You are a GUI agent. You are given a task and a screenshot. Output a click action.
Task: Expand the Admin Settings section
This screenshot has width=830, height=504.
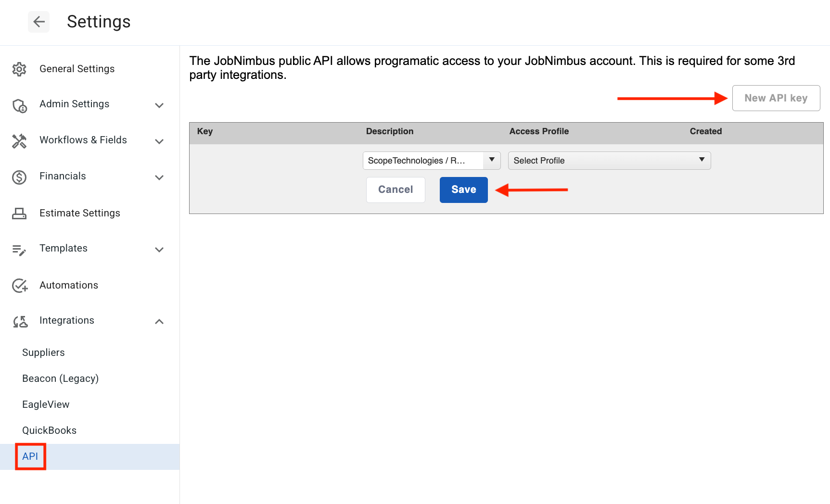(x=159, y=105)
